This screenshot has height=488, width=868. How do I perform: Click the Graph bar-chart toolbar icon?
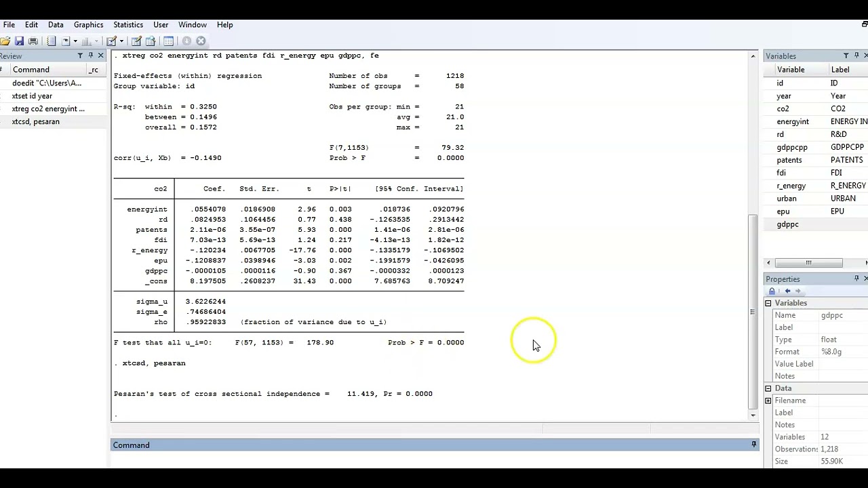click(87, 41)
